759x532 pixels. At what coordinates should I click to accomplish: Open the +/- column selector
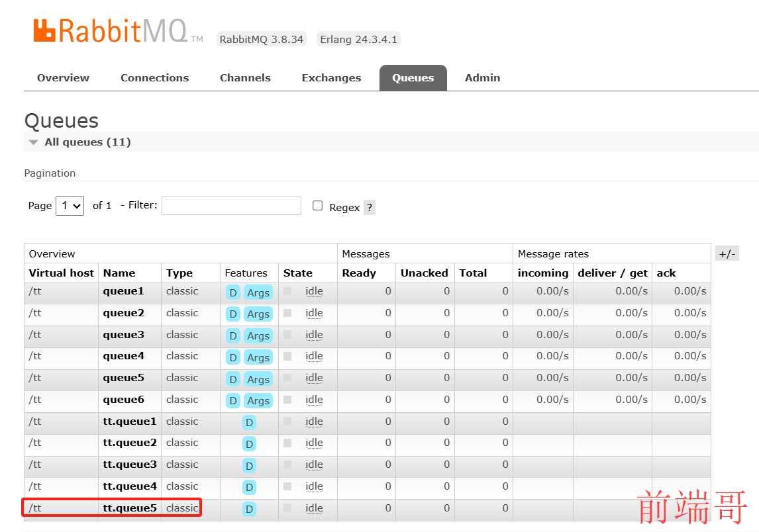pos(727,253)
